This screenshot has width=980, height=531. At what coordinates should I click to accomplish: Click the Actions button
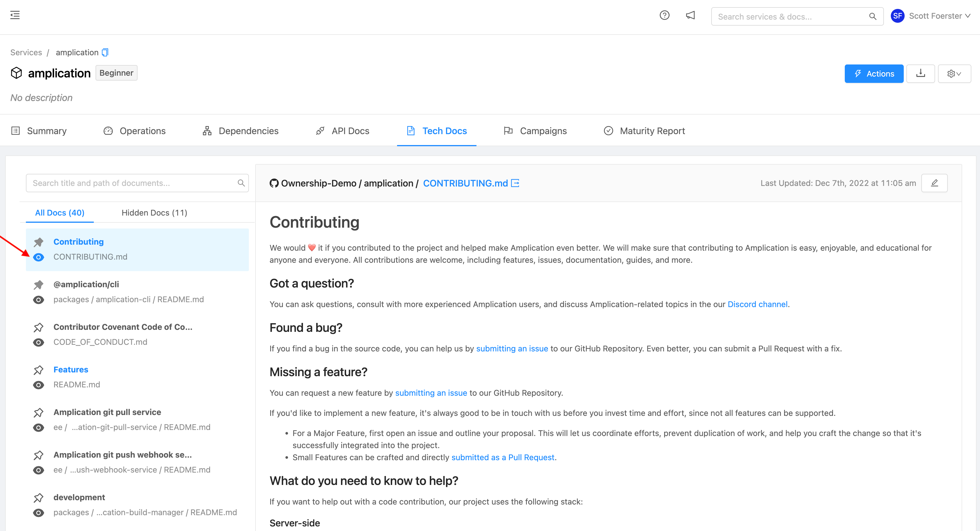click(x=874, y=73)
